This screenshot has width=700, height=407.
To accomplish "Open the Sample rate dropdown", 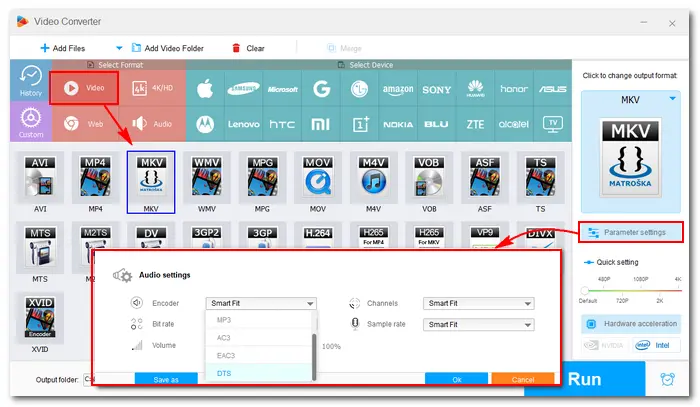I will tap(478, 324).
